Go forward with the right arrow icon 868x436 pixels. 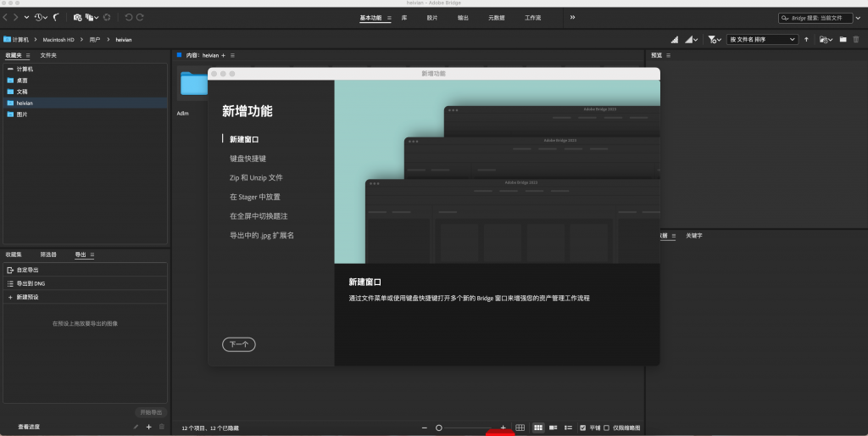click(x=15, y=18)
